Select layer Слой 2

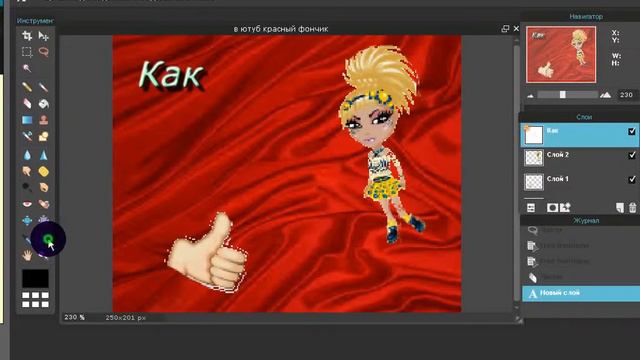(580, 158)
